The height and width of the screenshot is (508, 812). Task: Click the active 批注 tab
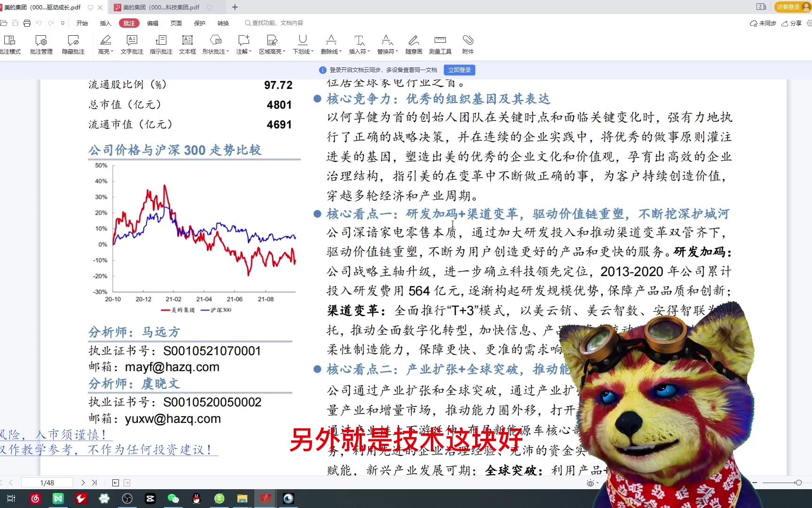point(129,23)
